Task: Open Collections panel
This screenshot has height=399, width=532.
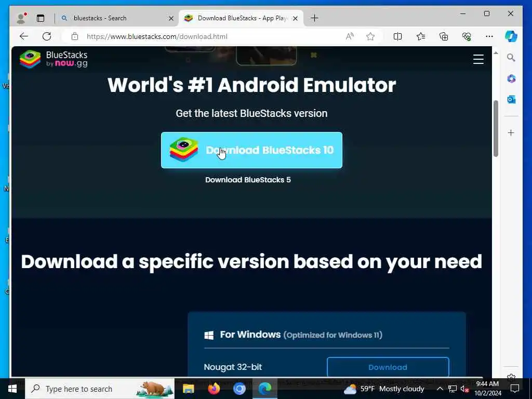Action: click(444, 36)
